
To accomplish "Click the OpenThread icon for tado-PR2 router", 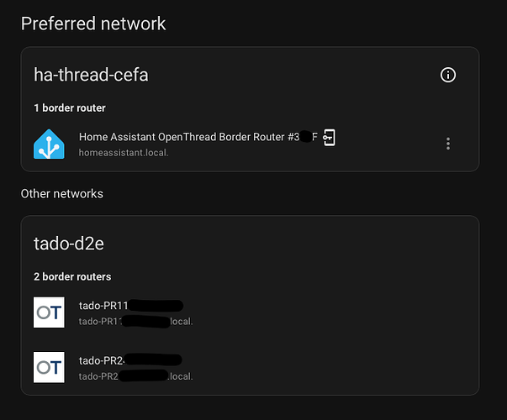I will [49, 367].
